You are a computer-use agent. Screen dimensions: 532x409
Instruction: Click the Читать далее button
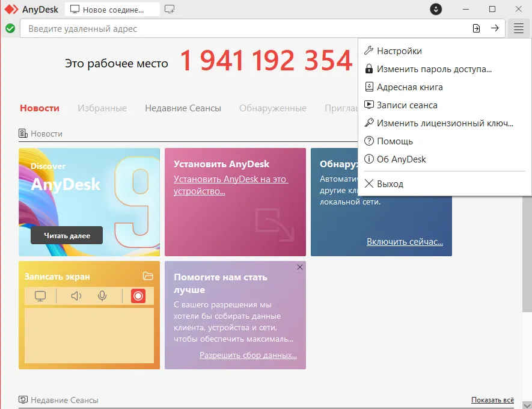(x=67, y=236)
